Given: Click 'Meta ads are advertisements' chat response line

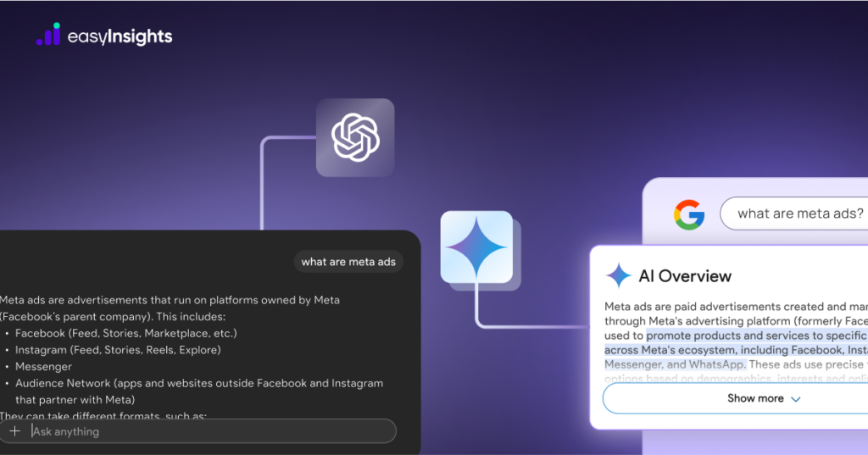Looking at the screenshot, I should (x=170, y=300).
